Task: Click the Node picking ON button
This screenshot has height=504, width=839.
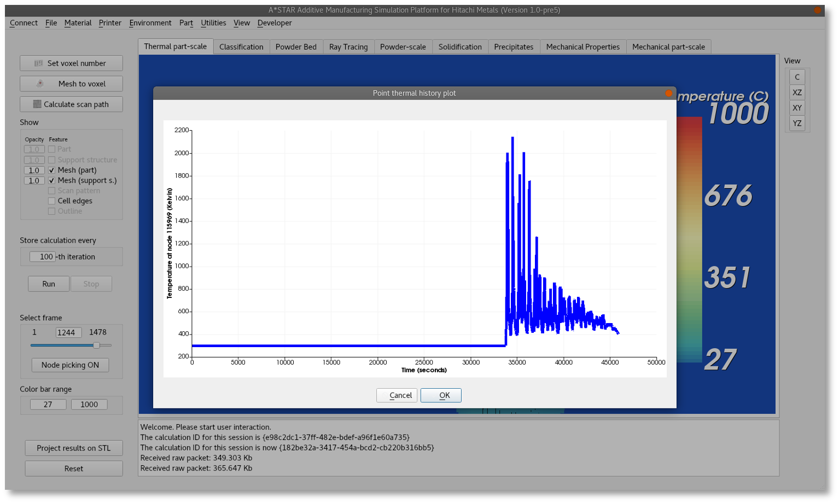Action: tap(70, 365)
